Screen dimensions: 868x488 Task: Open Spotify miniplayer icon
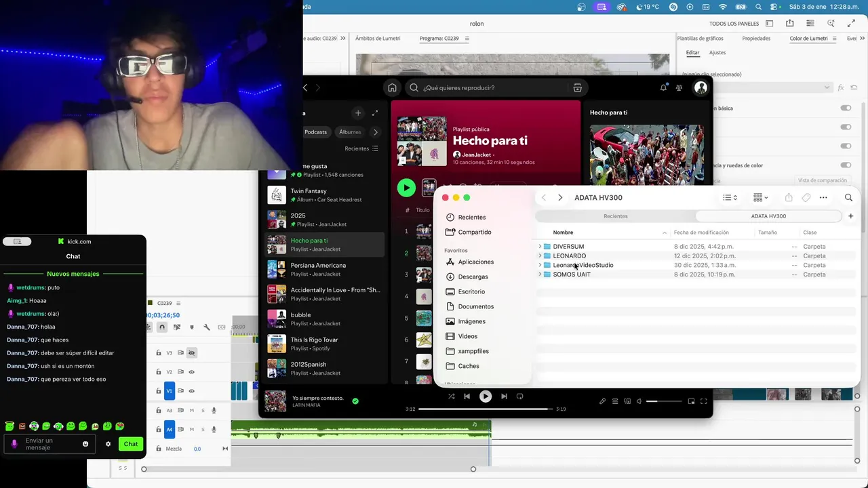pos(691,401)
